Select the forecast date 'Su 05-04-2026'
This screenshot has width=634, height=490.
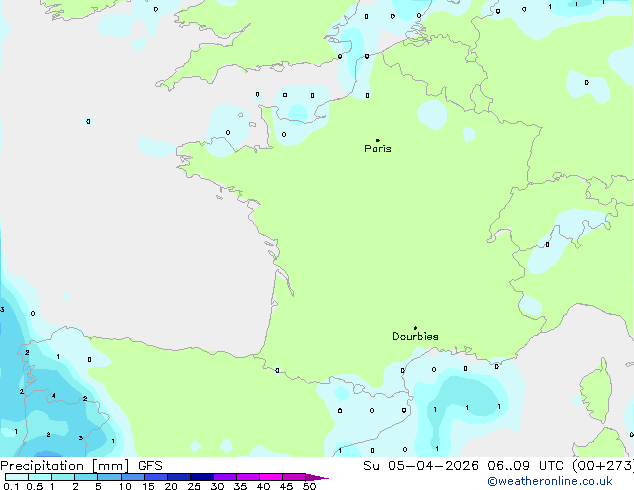421,466
